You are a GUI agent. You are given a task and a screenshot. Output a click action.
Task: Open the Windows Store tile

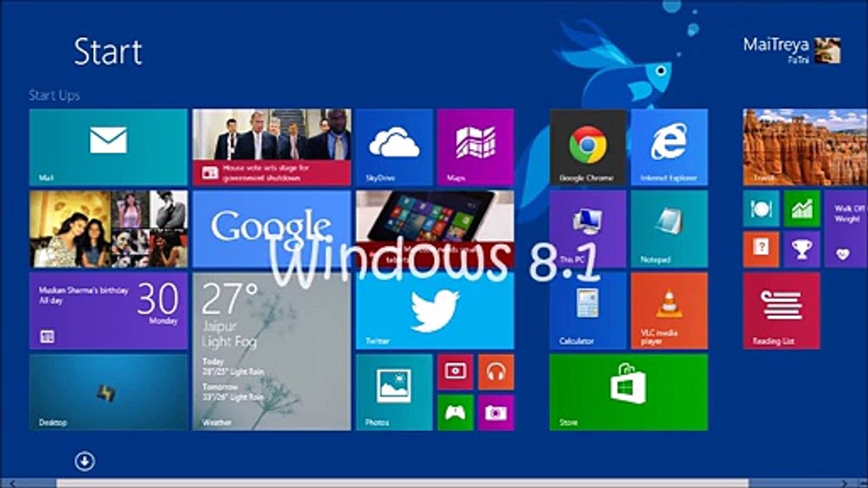[629, 392]
